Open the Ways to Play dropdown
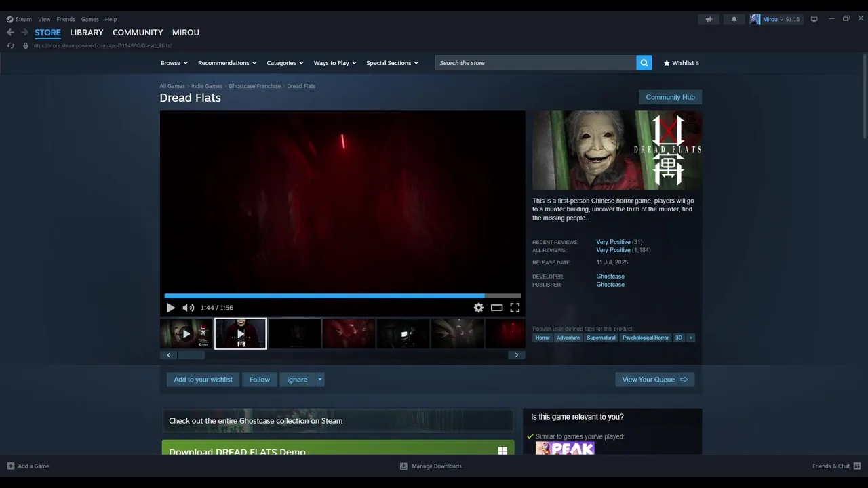 (x=335, y=63)
